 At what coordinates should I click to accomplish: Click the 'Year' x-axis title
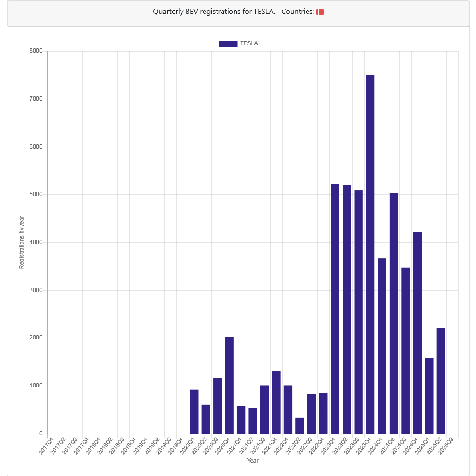click(x=253, y=460)
